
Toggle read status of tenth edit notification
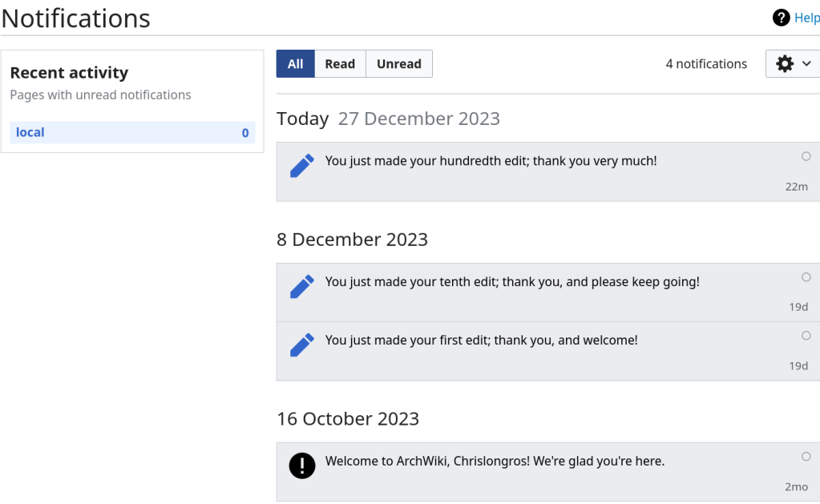tap(806, 277)
